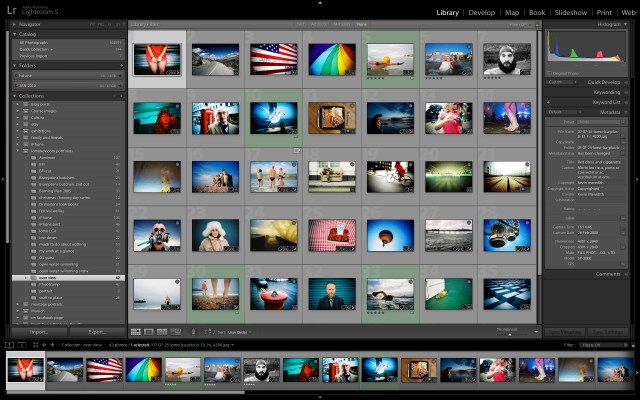The image size is (640, 400).
Task: Go back with filmstrip left arrow
Action: click(x=44, y=345)
